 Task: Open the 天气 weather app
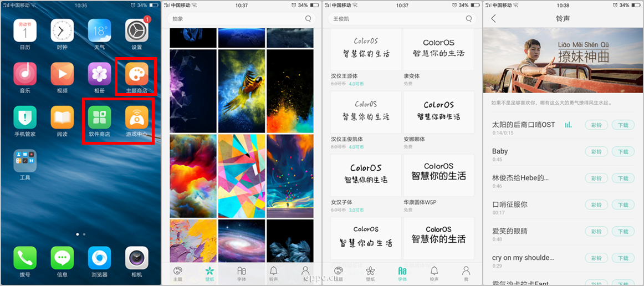pos(99,30)
